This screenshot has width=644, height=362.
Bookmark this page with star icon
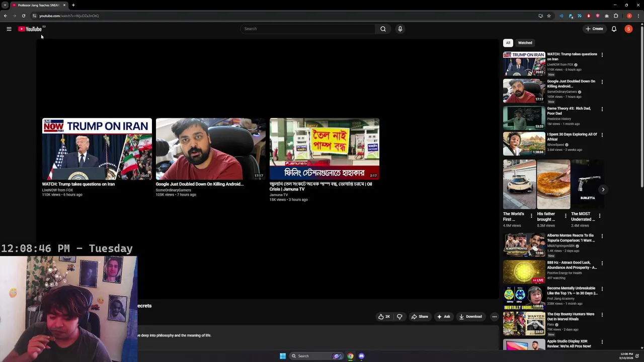coord(549,16)
